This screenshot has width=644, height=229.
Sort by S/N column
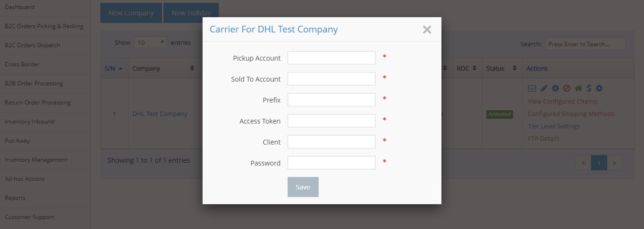114,68
